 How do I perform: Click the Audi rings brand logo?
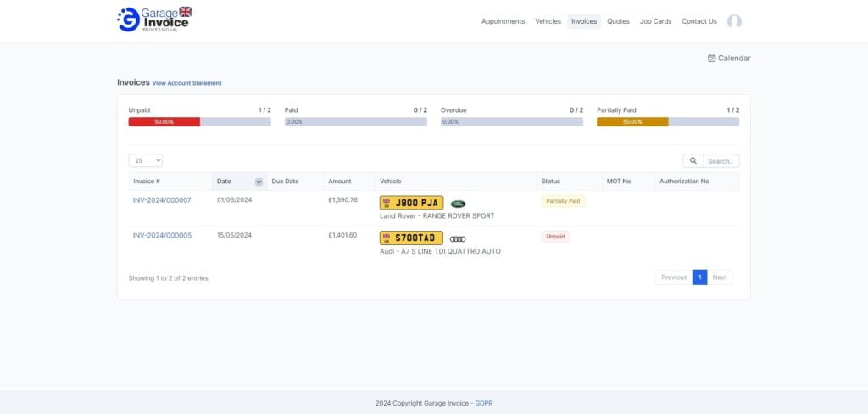458,238
